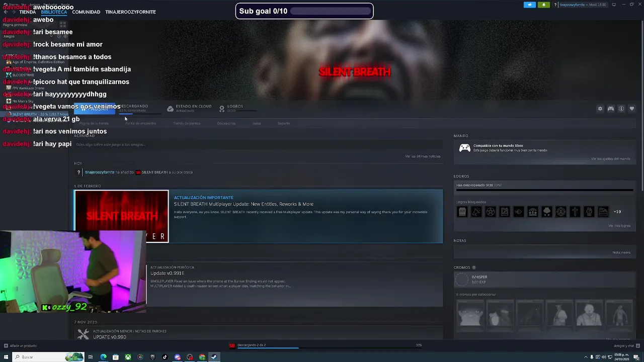Click tinajeroozyfornite name in activity feed

click(100, 172)
